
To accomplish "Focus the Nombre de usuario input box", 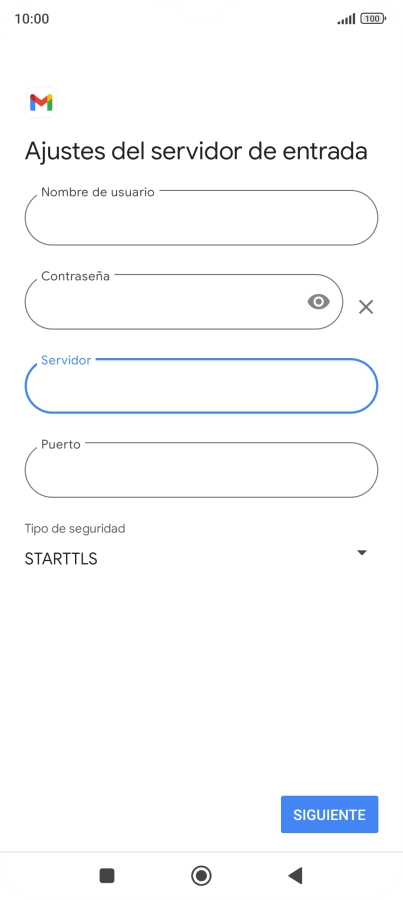I will [202, 218].
